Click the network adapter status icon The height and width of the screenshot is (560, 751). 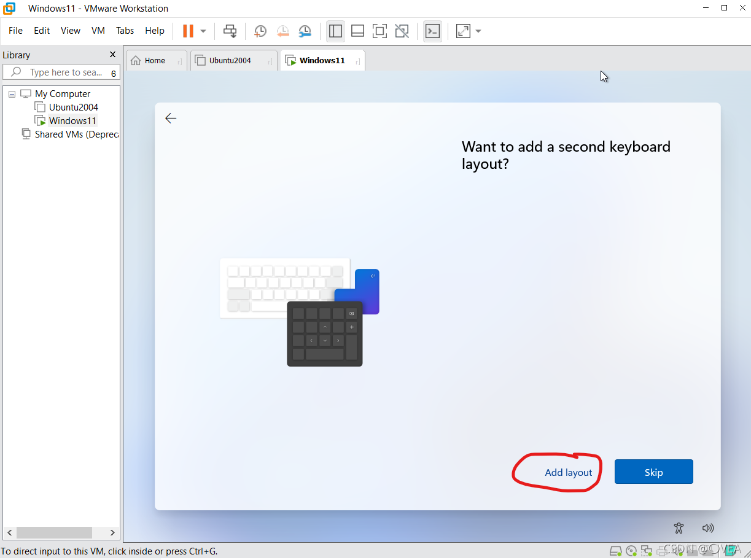[645, 550]
